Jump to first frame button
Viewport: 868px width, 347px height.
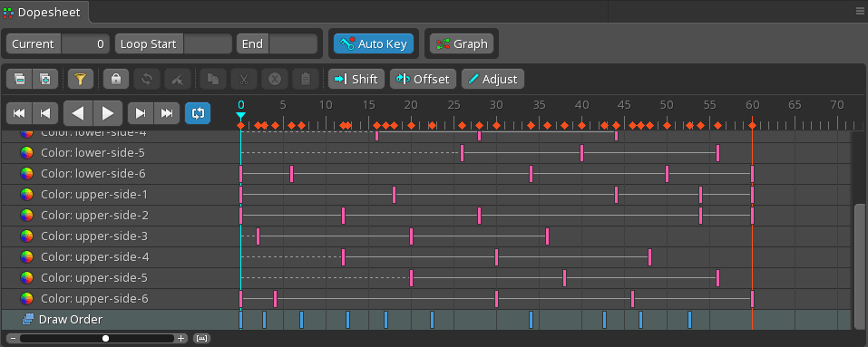pos(19,112)
